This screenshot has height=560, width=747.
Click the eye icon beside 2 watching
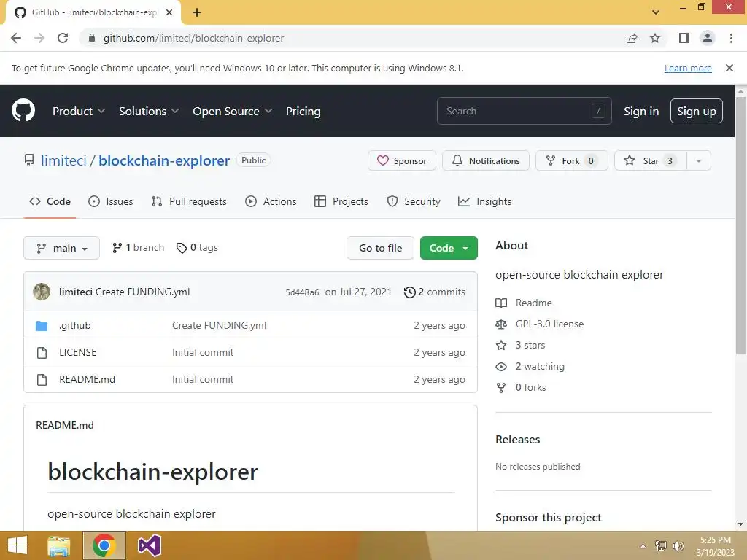click(501, 366)
